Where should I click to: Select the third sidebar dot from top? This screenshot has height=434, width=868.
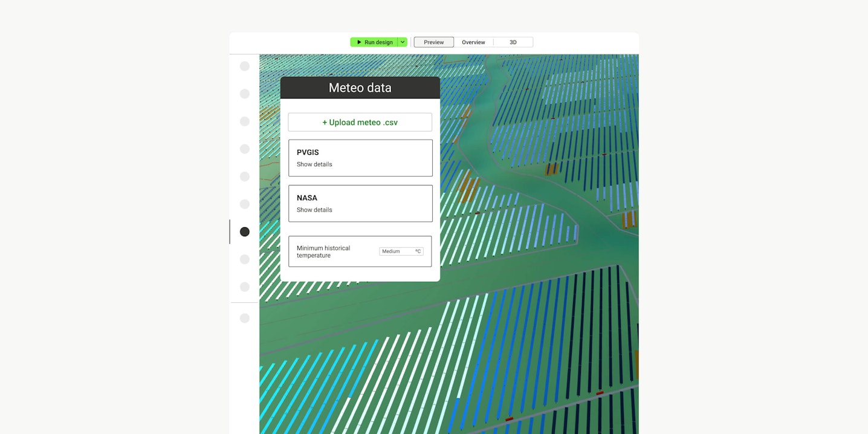[x=245, y=121]
